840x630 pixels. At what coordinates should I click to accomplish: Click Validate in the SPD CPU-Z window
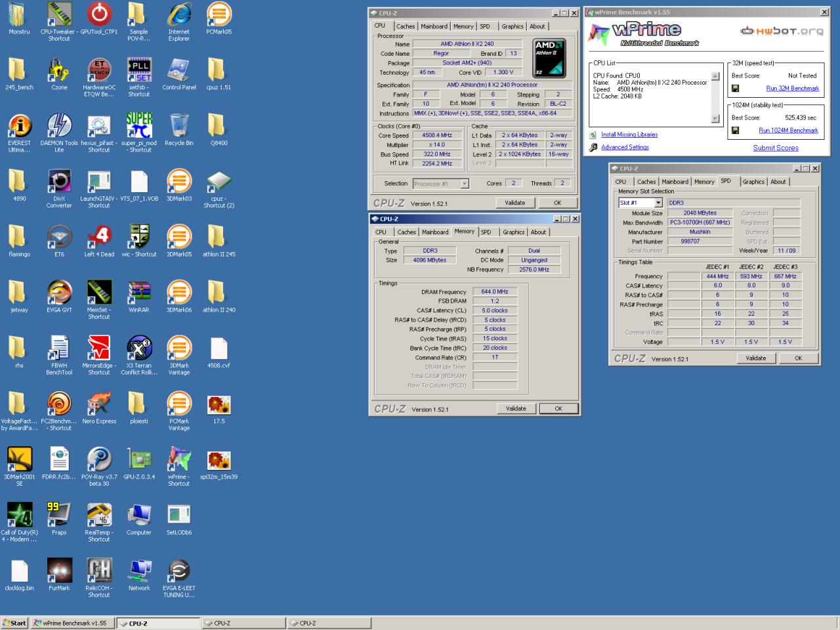(756, 358)
